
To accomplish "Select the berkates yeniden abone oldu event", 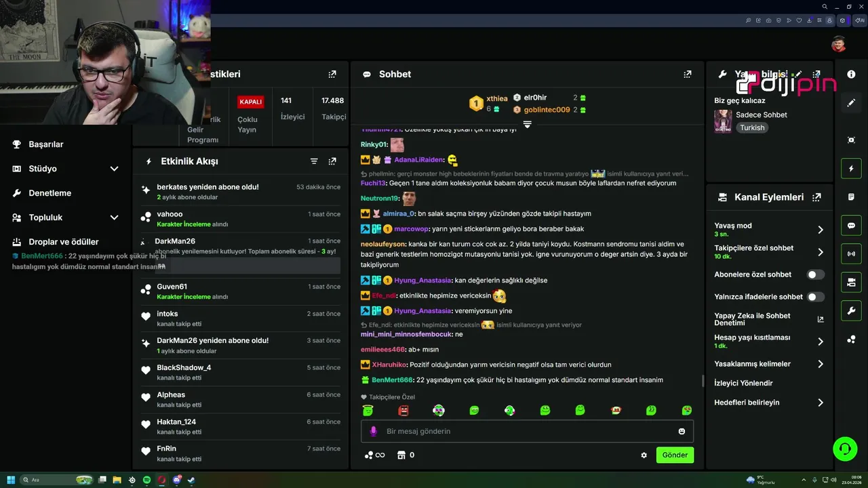I will point(241,192).
